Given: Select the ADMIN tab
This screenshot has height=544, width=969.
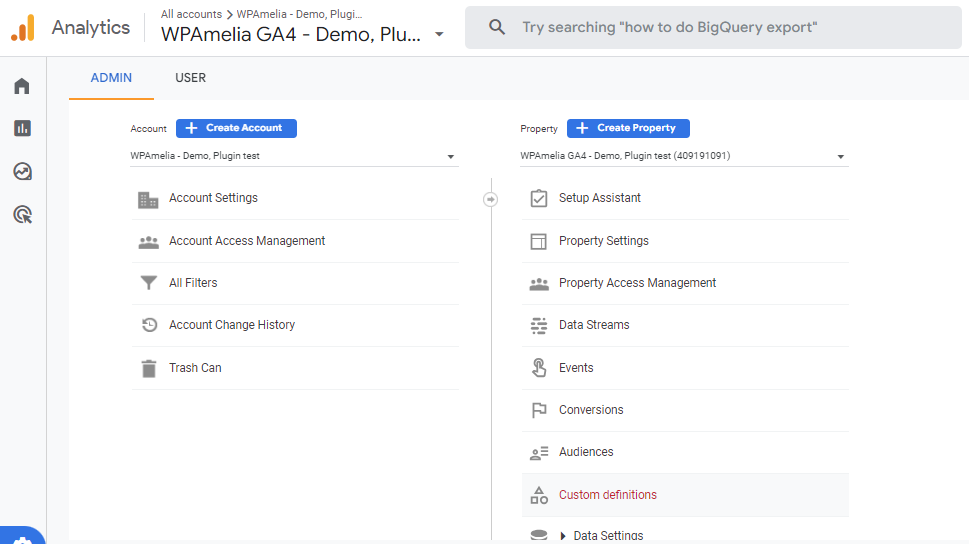Looking at the screenshot, I should (111, 78).
